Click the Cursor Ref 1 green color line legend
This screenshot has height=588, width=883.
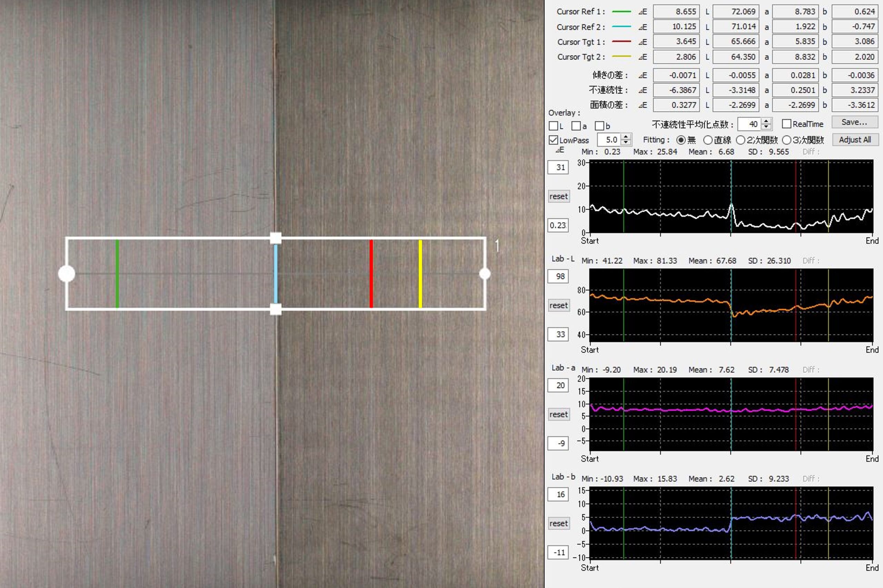point(622,12)
